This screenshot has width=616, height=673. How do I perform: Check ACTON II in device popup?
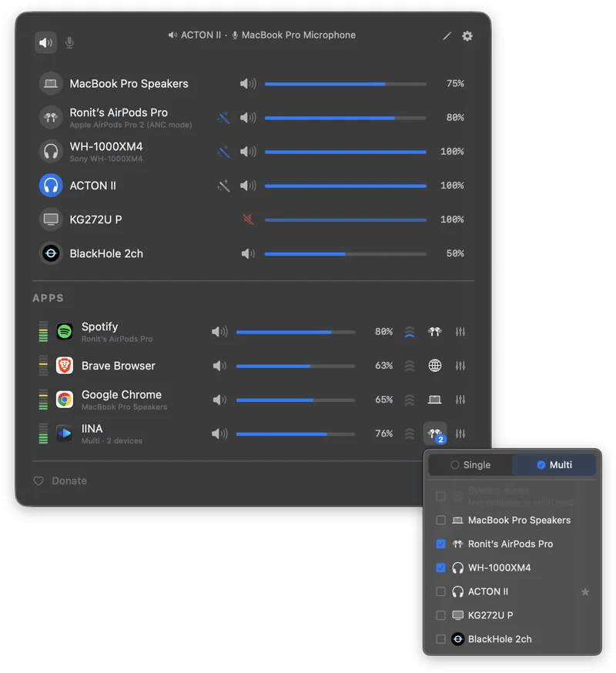pyautogui.click(x=441, y=591)
